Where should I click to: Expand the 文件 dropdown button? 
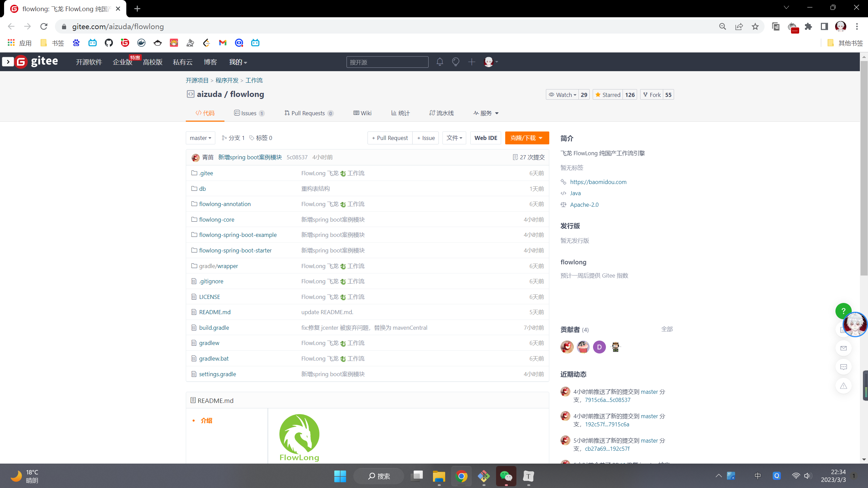point(454,138)
